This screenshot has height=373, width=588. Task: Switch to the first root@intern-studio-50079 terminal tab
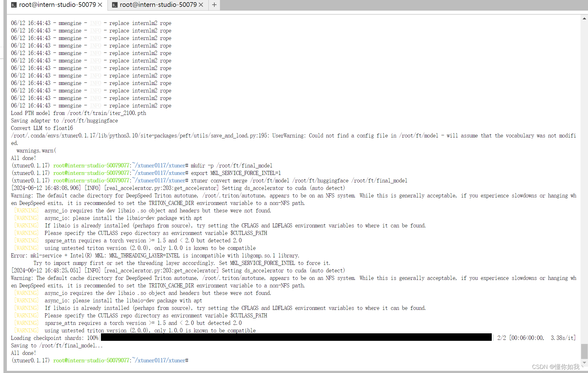pos(57,5)
